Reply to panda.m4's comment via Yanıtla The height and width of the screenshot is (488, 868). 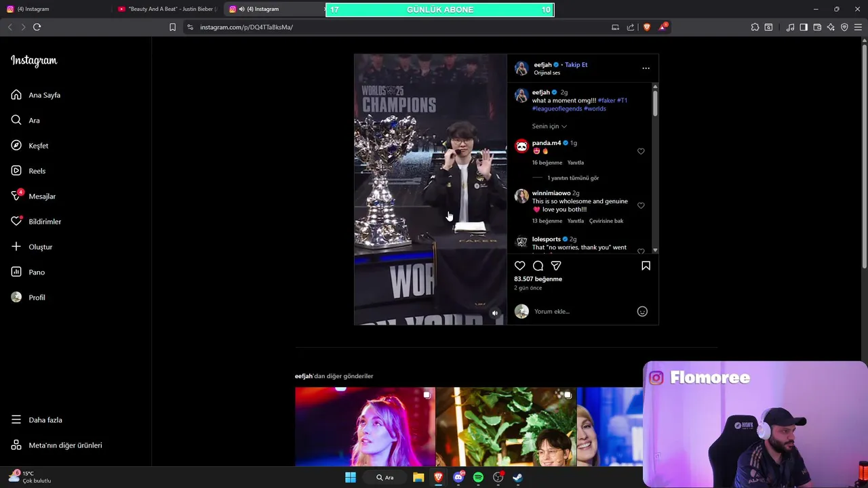pos(575,163)
